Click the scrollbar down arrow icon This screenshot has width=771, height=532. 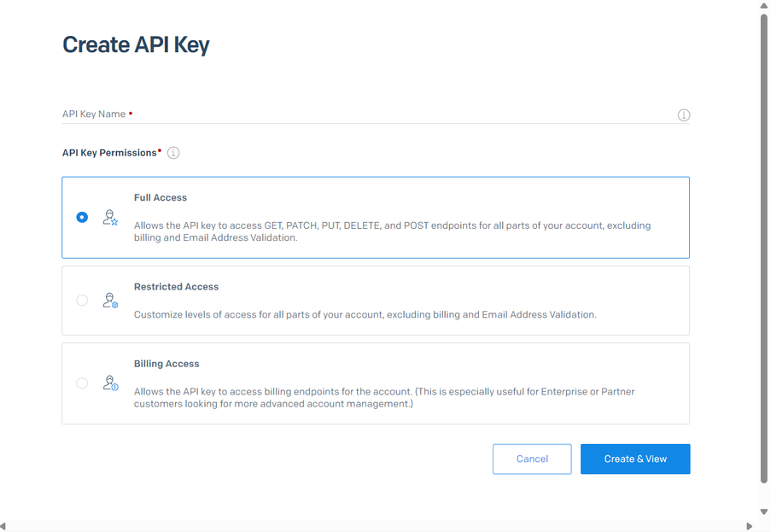coord(764,512)
